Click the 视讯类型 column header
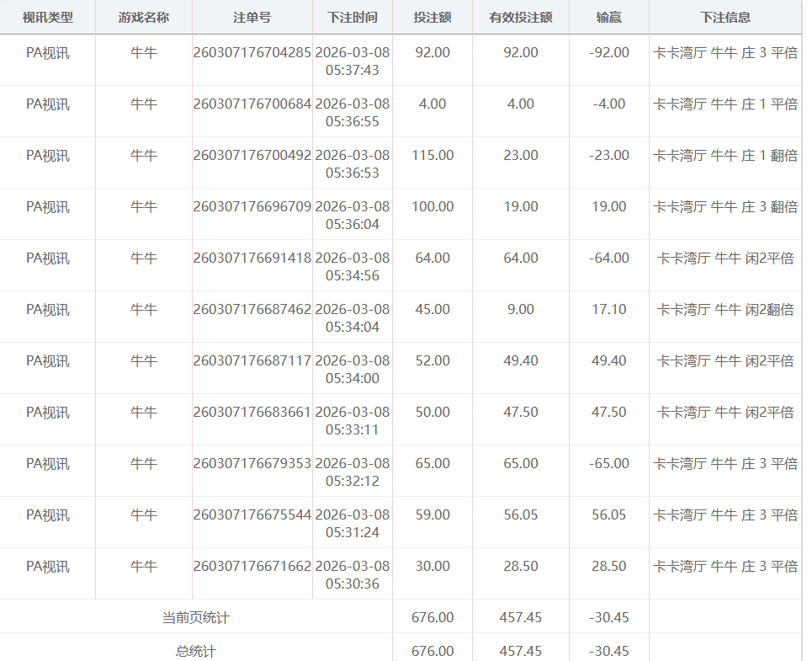 tap(47, 17)
